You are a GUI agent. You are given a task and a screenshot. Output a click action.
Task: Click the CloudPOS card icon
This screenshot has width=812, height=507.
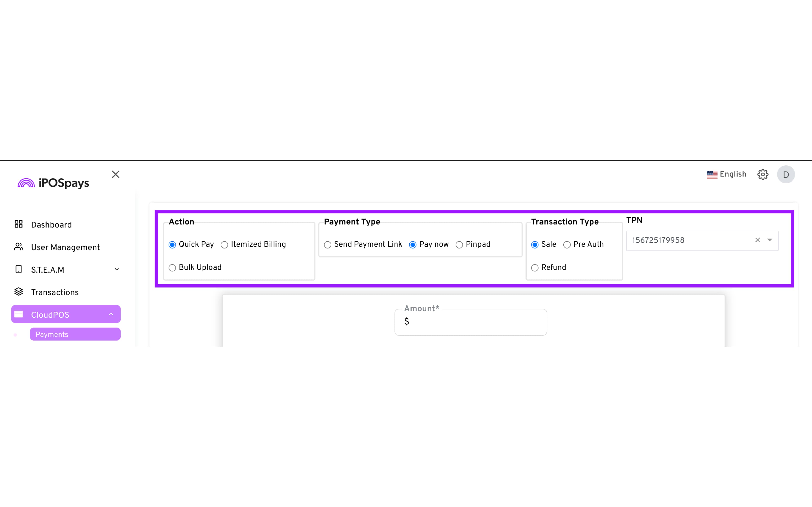pyautogui.click(x=18, y=314)
